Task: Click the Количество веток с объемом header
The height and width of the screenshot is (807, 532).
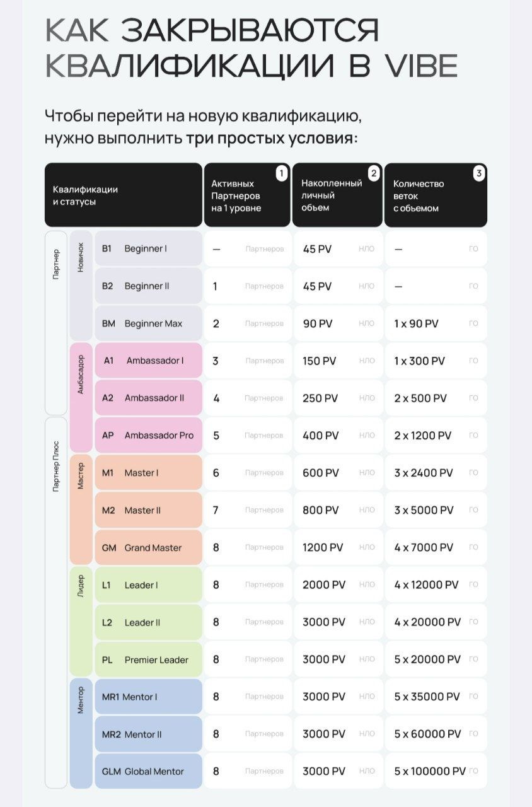Action: 435,195
